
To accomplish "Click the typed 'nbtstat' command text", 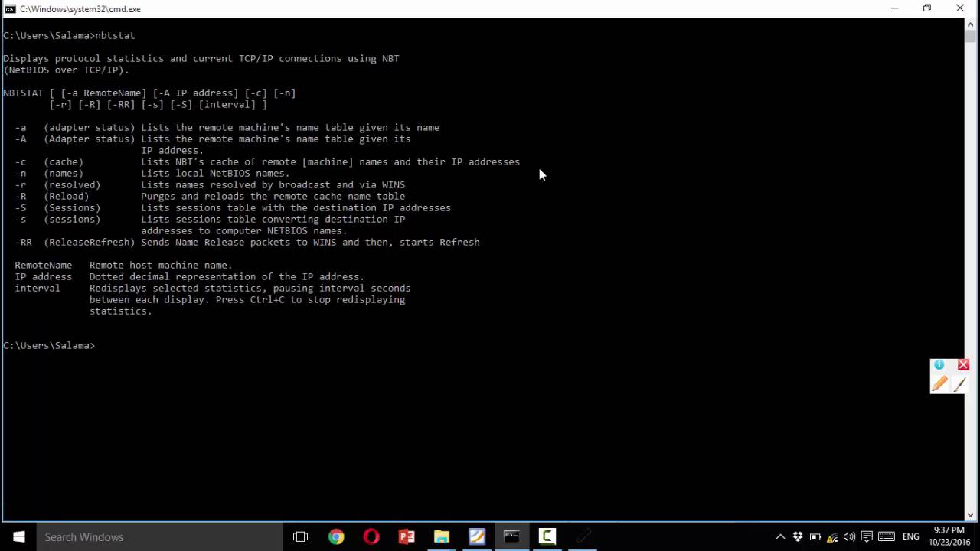I will coord(115,35).
